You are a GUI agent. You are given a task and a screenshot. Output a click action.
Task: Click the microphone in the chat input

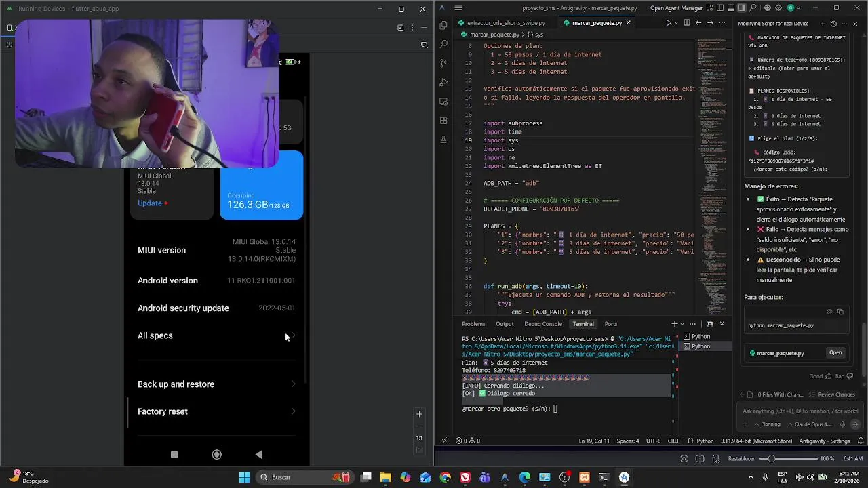tap(842, 424)
